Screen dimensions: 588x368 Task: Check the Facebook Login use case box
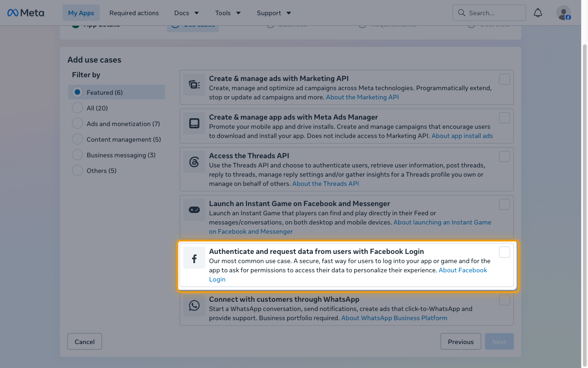point(504,252)
